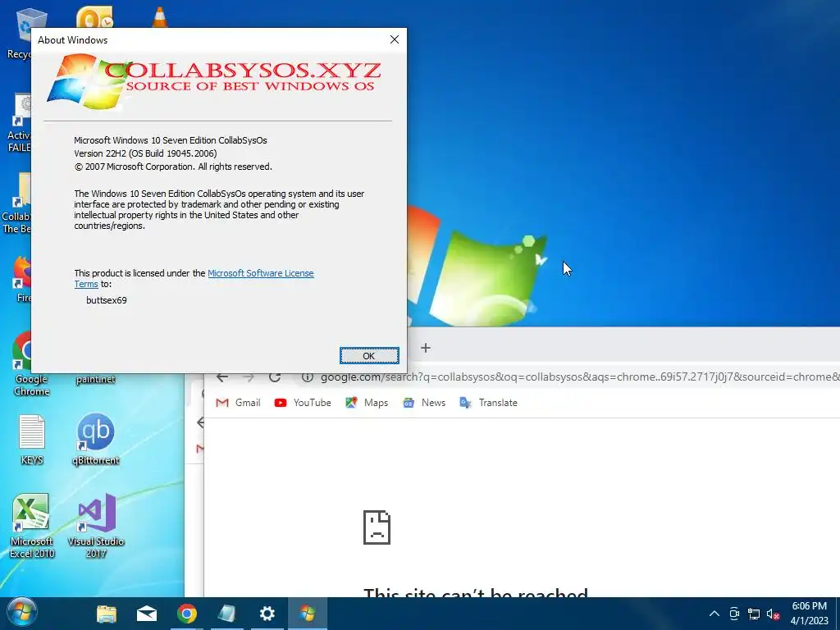
Task: Click the Show desktop taskbar edge
Action: [838, 614]
